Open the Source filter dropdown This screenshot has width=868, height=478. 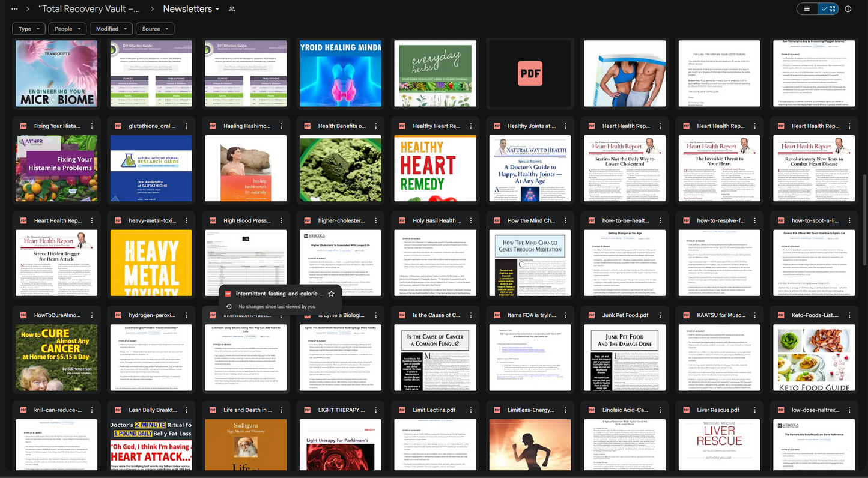point(155,29)
